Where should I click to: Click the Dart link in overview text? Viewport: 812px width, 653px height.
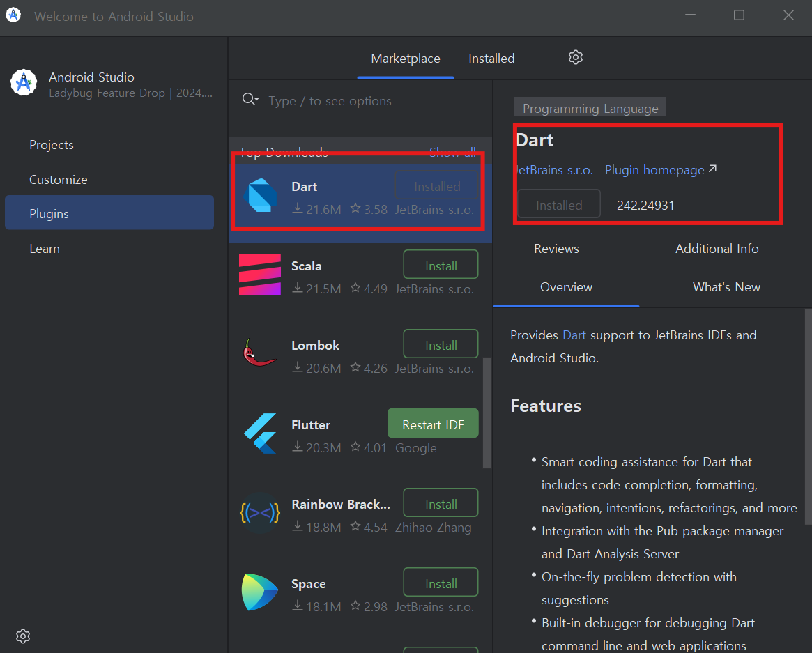[x=574, y=335]
